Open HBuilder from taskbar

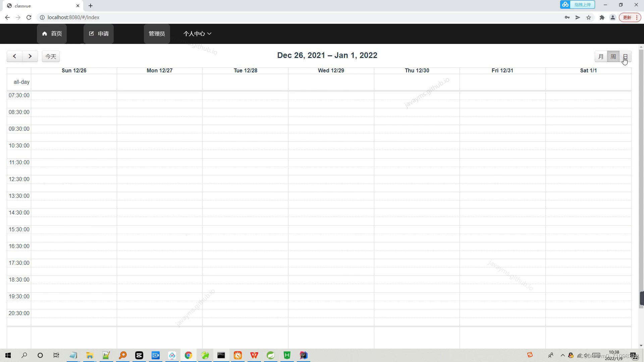point(287,355)
